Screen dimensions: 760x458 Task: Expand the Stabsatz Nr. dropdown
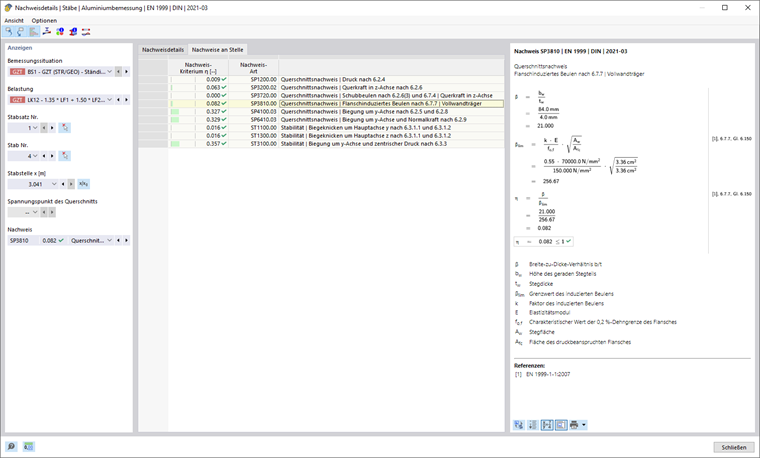[35, 128]
